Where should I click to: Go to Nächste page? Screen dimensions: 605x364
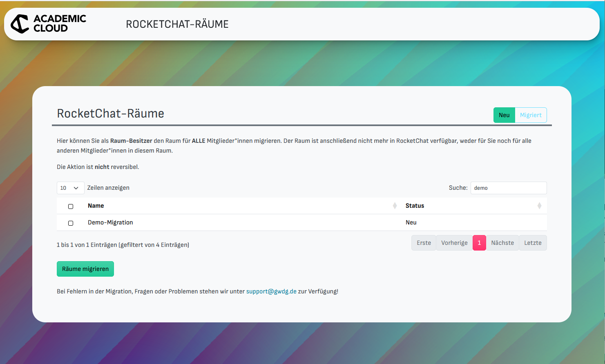(502, 243)
